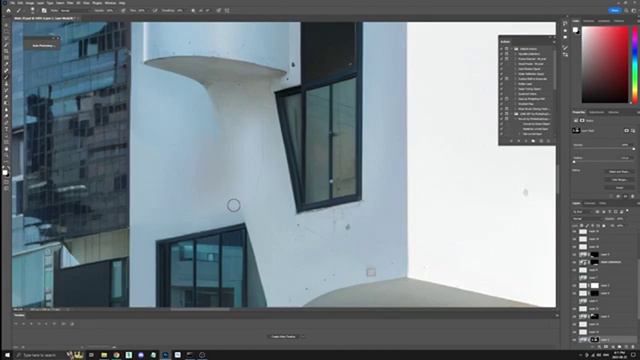Expand the Sepia Toning (layer) action
Viewport: 640px width, 360px height.
516,89
